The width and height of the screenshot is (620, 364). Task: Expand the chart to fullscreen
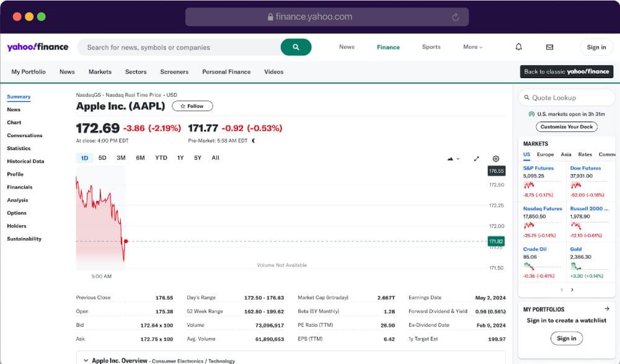[x=478, y=159]
